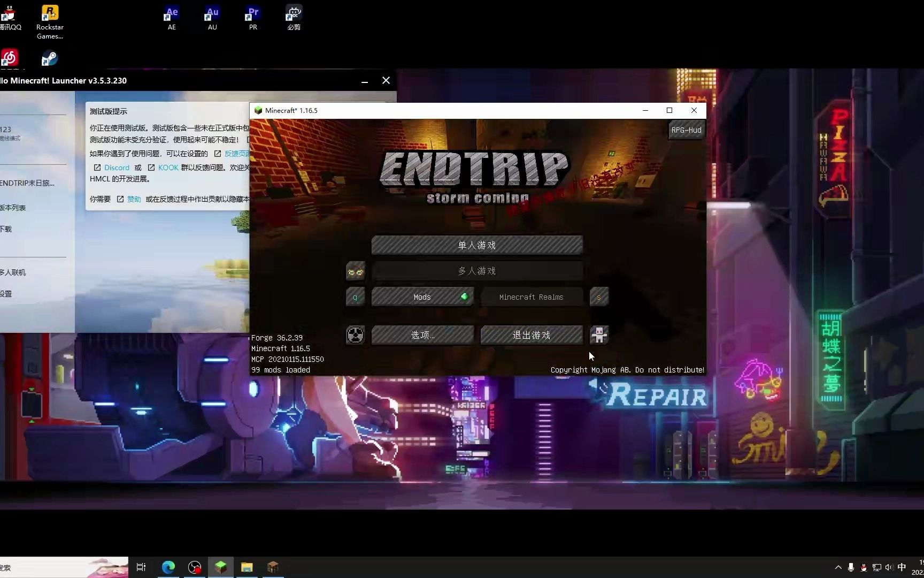Click the greyed 多人游戏 multiplayer button
Screen dimensions: 924x578
click(x=477, y=271)
